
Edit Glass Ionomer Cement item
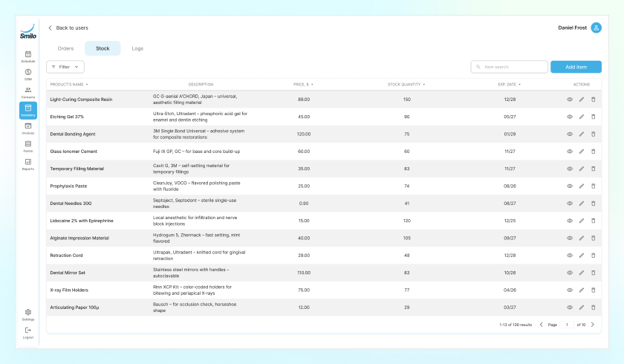coord(582,151)
